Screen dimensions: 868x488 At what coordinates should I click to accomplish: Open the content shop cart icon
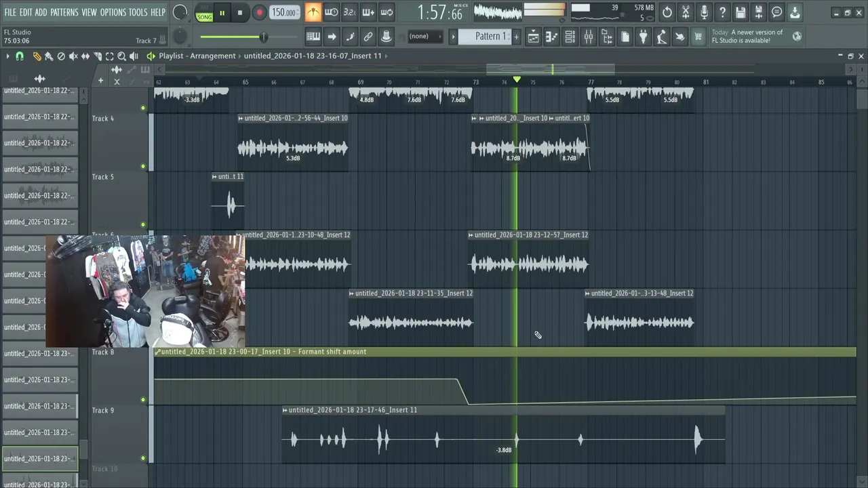(698, 37)
